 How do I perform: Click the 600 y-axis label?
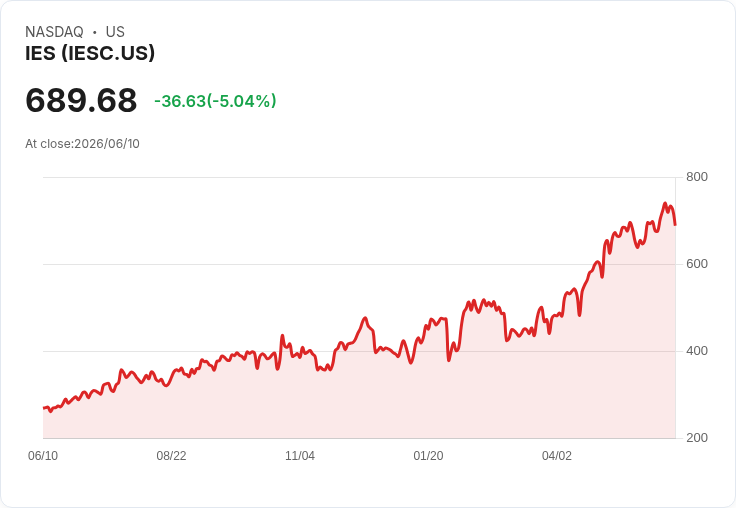tap(697, 264)
